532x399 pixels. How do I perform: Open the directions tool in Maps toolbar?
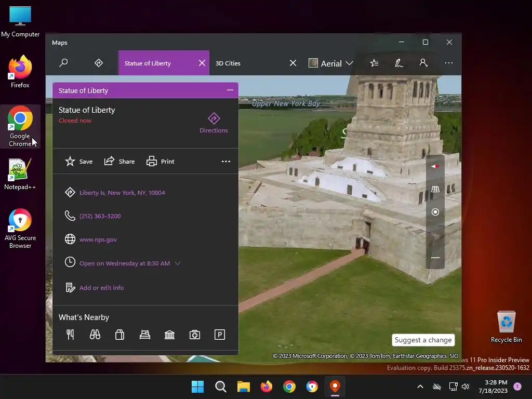[x=98, y=63]
